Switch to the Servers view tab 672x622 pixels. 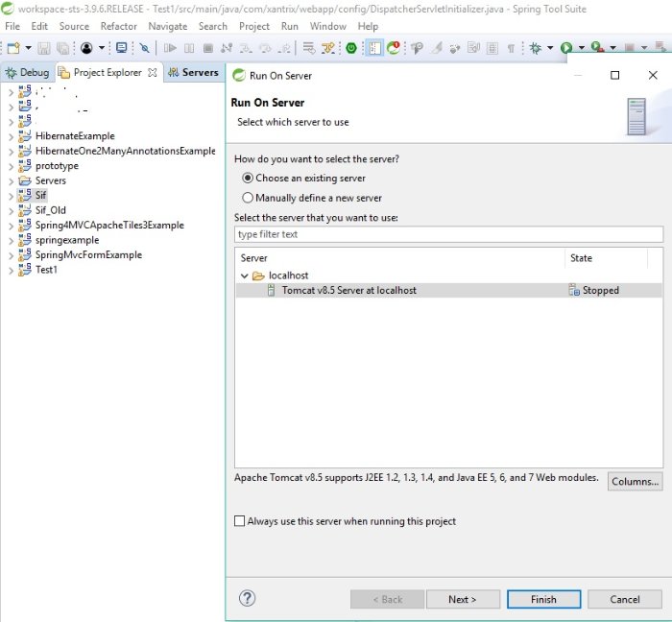click(x=193, y=72)
